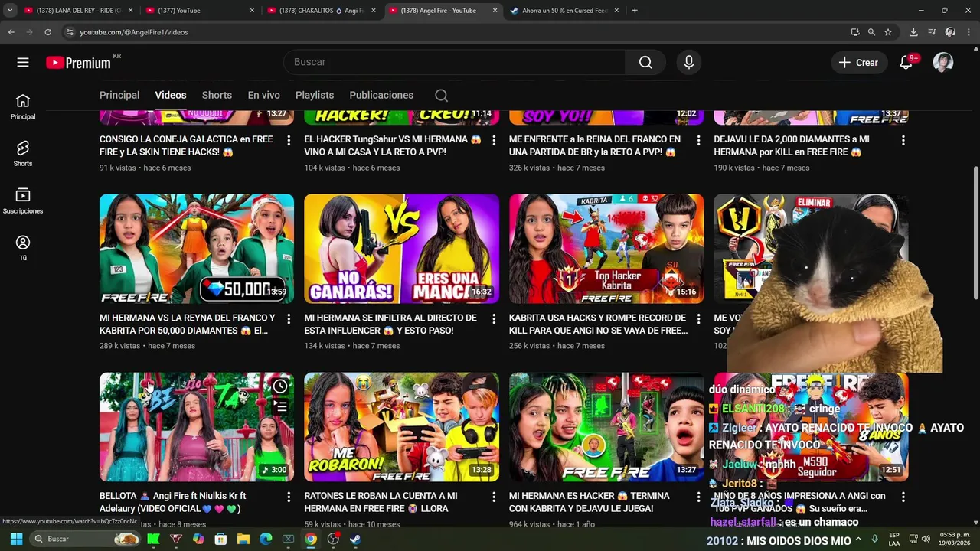Image resolution: width=980 pixels, height=551 pixels.
Task: Reload the page in Chrome
Action: tap(47, 32)
